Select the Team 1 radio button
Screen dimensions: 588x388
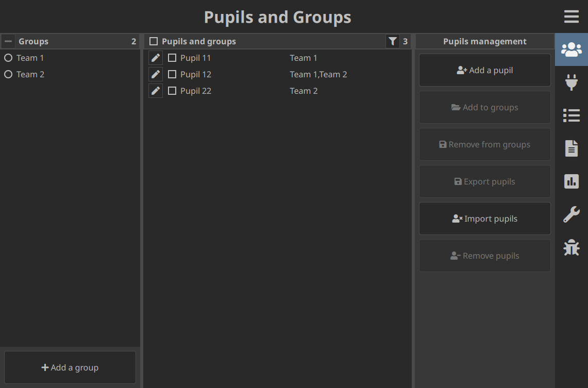pos(8,58)
